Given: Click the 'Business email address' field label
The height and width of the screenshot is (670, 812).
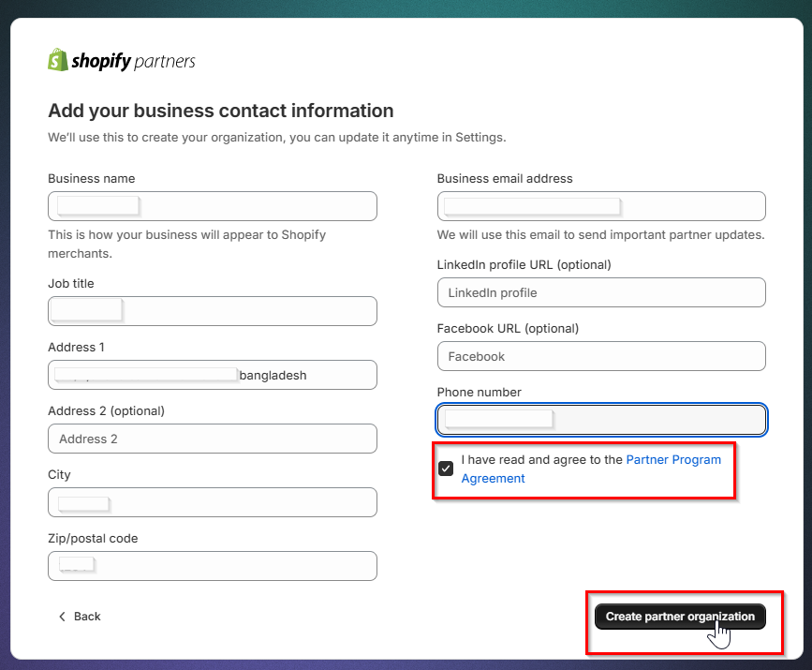Looking at the screenshot, I should click(x=505, y=178).
